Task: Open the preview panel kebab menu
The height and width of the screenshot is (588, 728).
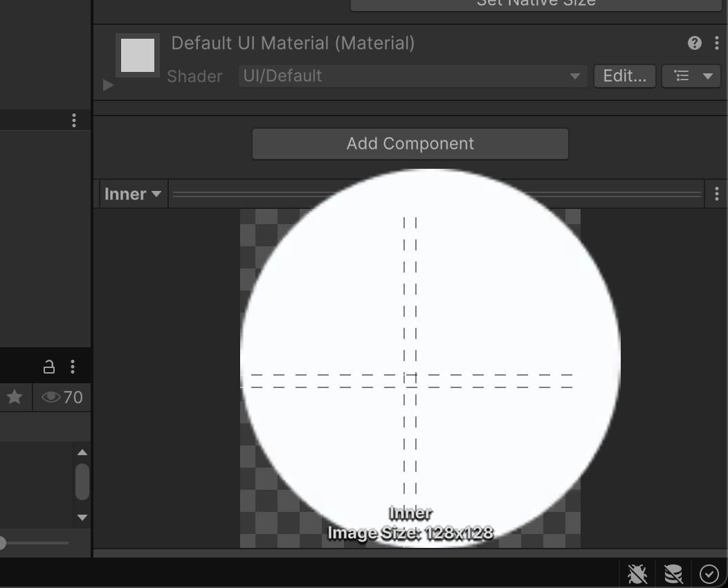Action: tap(716, 194)
